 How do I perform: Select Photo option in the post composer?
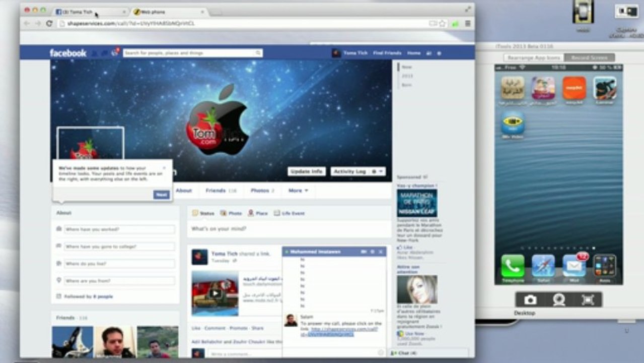click(x=231, y=213)
